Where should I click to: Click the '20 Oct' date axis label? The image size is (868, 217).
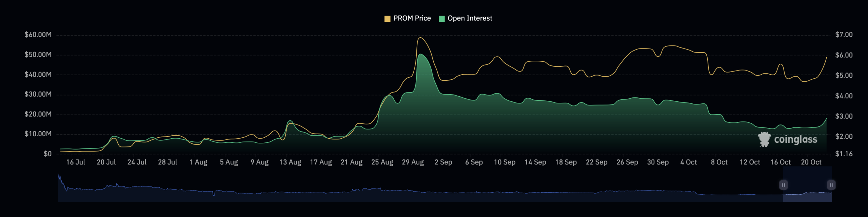coord(811,162)
